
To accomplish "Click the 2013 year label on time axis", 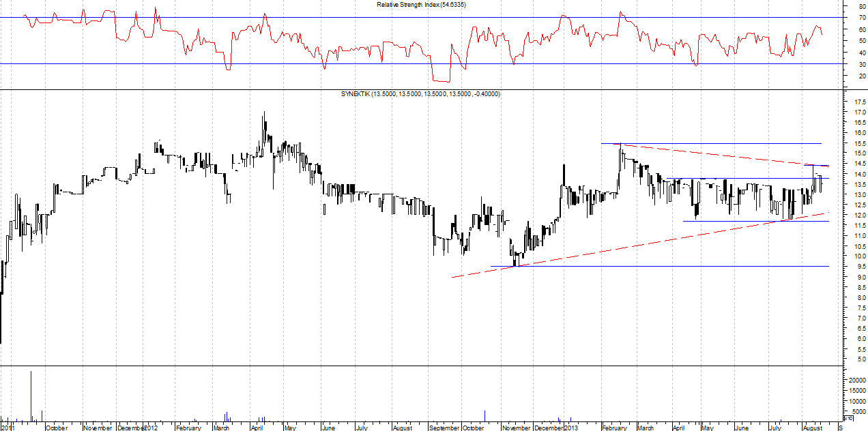I will (571, 428).
